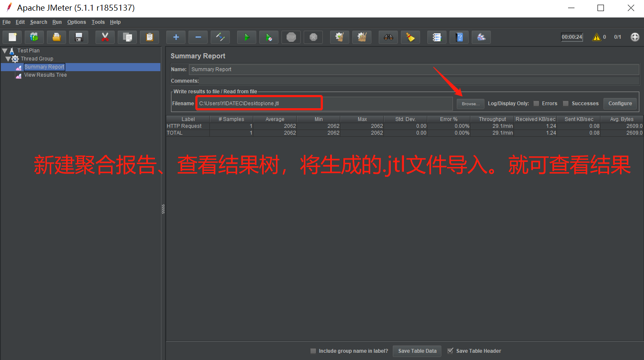Expand all tree nodes with the plus icon
644x360 pixels.
tap(176, 37)
